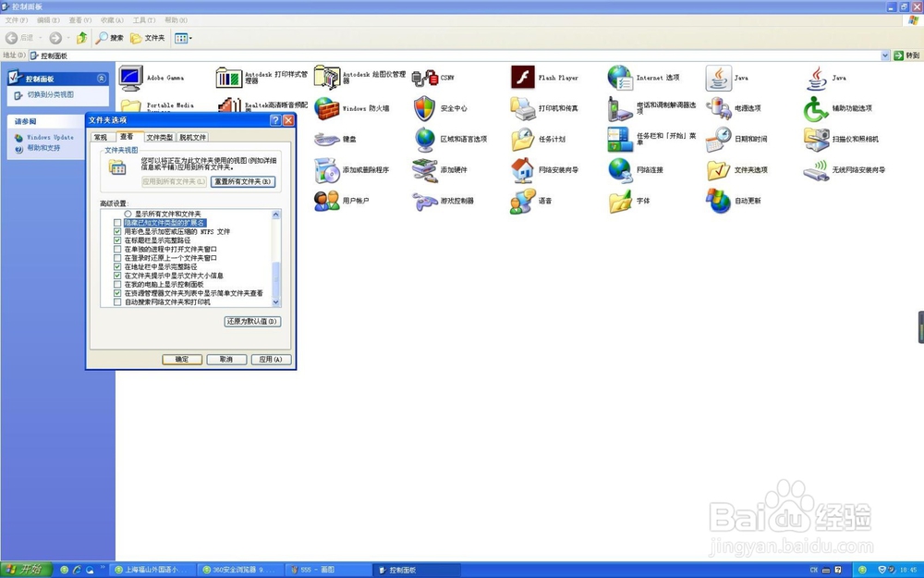Click 取消 button in dialog

coord(226,359)
